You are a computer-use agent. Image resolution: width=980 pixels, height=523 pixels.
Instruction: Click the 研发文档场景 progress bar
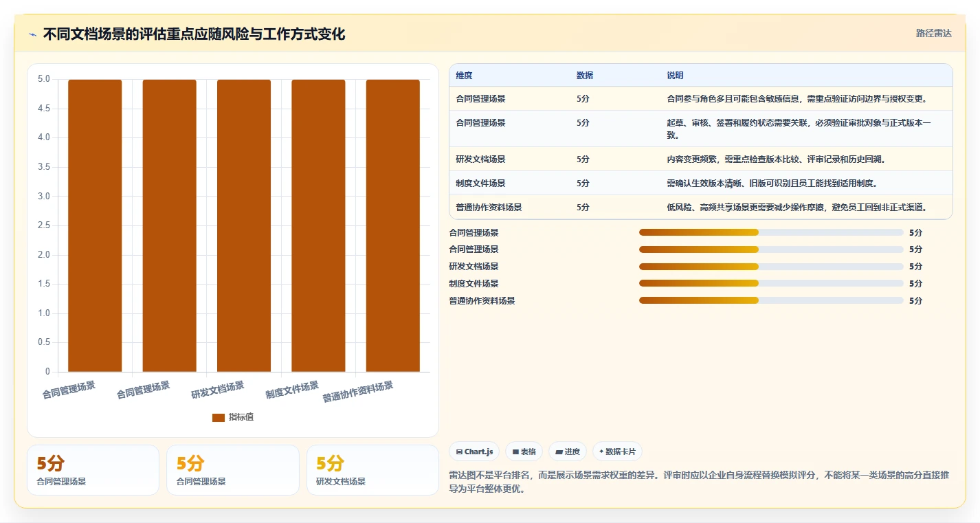(x=771, y=267)
